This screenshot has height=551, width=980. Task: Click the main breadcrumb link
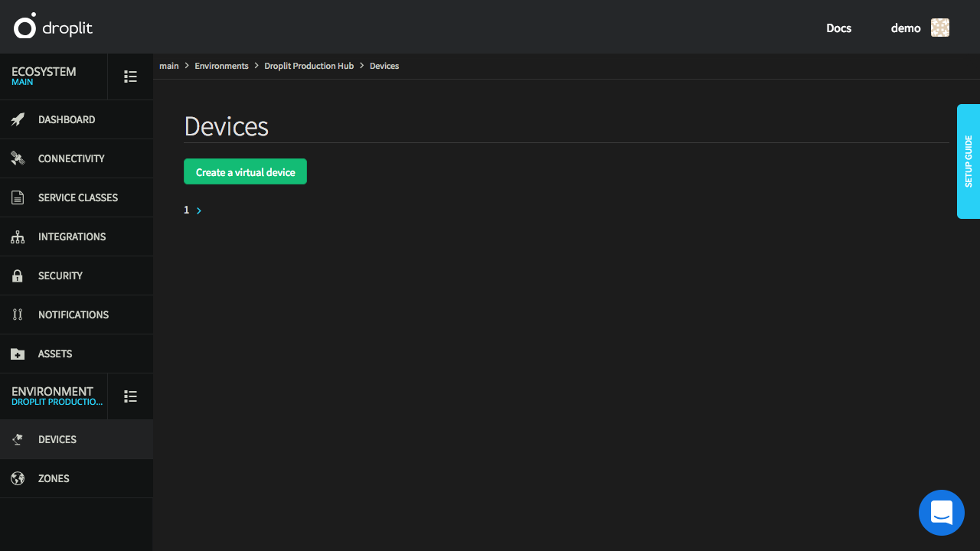(169, 66)
